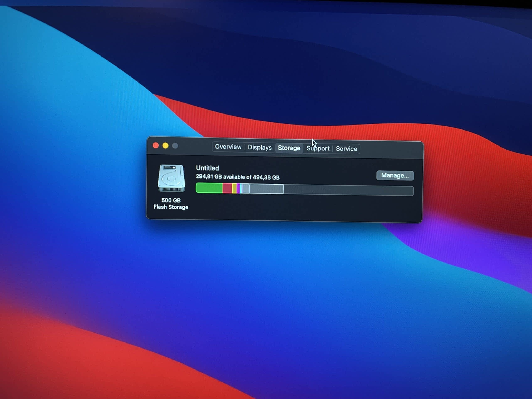532x399 pixels.
Task: Select the Storage tab
Action: point(289,148)
